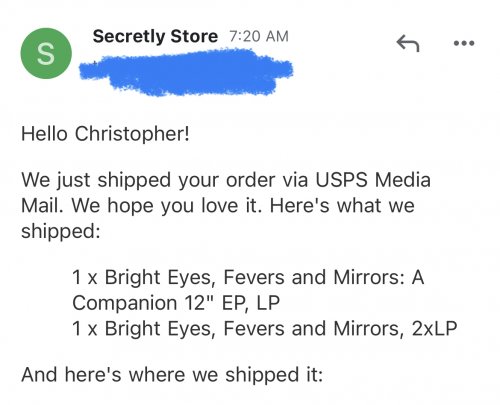Open the three-dot more options menu
Viewport: 500px width, 405px height.
coord(464,43)
